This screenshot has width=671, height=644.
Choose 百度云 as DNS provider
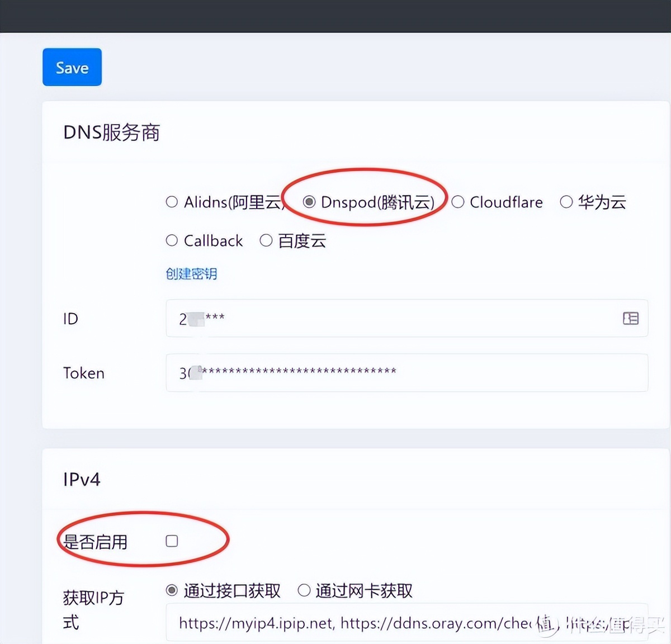(x=267, y=240)
